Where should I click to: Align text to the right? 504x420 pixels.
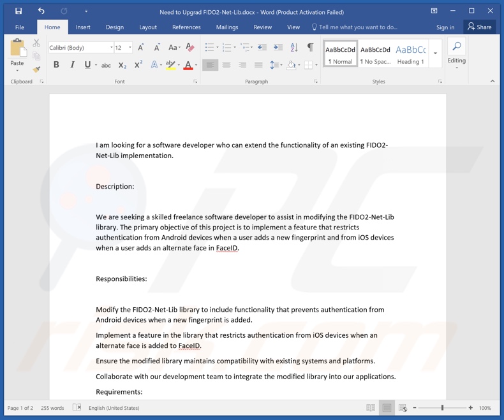pos(242,65)
